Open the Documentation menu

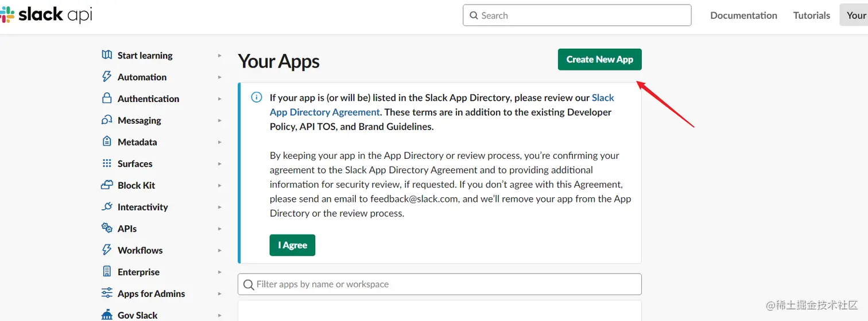(x=743, y=15)
